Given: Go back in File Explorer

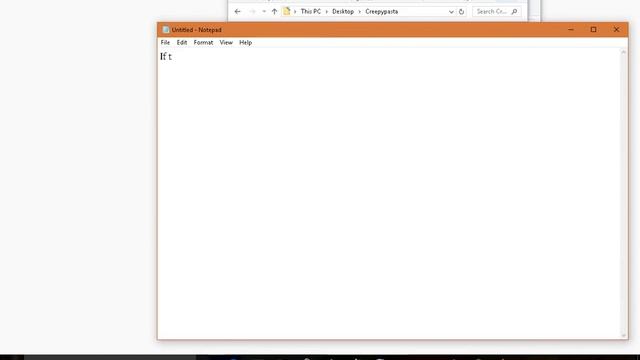Looking at the screenshot, I should [238, 12].
